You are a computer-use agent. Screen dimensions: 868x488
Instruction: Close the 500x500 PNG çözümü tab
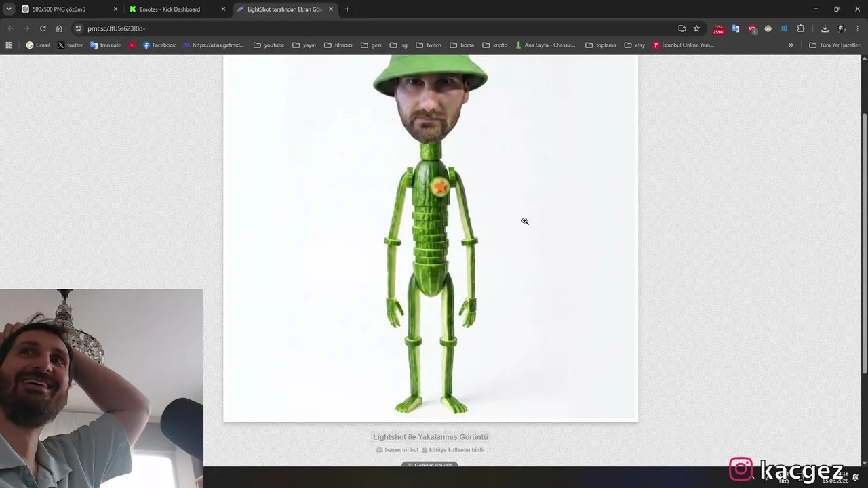click(x=115, y=9)
